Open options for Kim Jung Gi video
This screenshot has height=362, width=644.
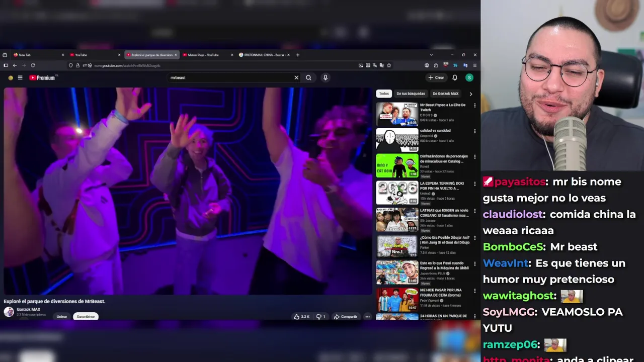pos(474,238)
